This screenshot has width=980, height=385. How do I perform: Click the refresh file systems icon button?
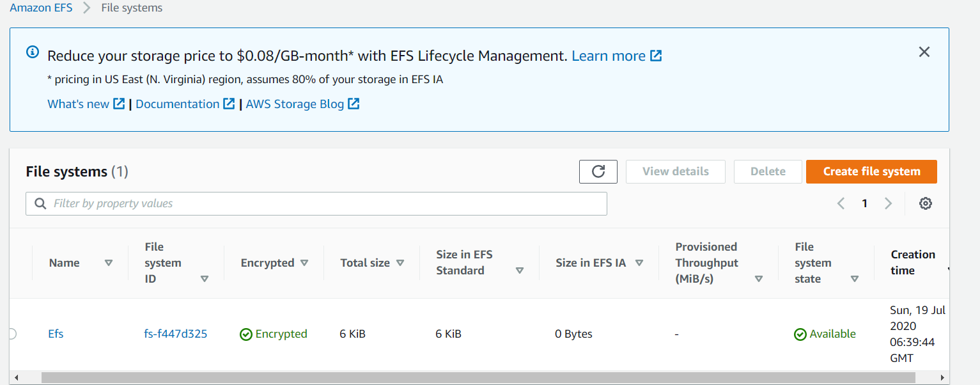click(x=598, y=171)
